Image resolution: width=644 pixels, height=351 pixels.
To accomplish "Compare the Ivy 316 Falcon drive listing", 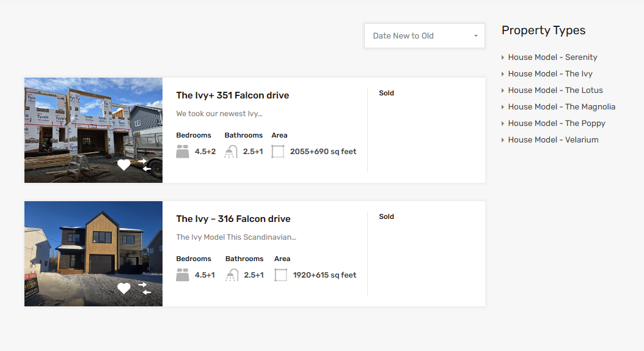I will pos(145,289).
